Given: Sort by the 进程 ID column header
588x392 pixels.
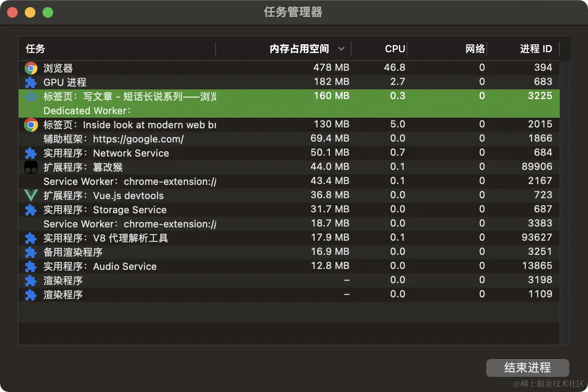Looking at the screenshot, I should click(x=536, y=49).
